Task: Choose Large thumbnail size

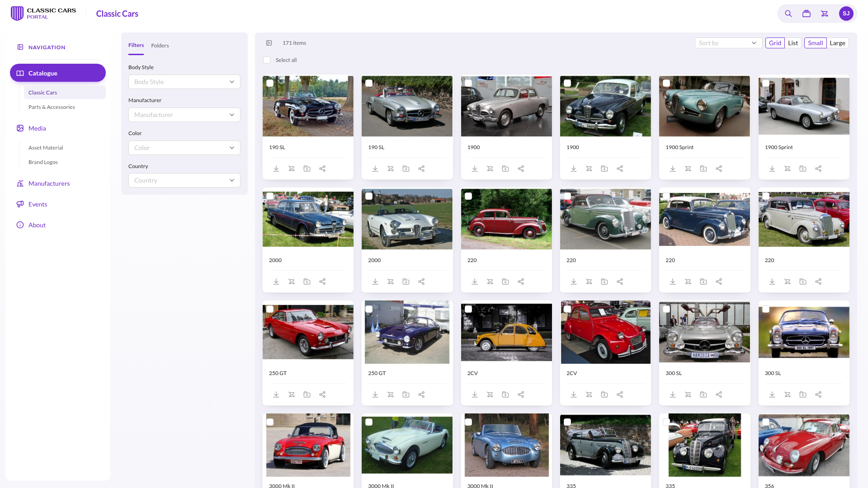Action: [837, 43]
